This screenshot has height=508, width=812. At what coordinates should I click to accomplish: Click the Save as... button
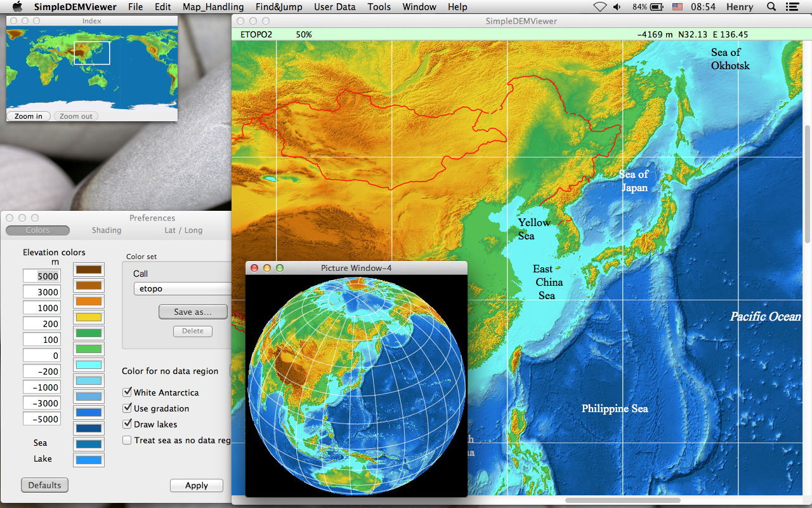pyautogui.click(x=193, y=312)
